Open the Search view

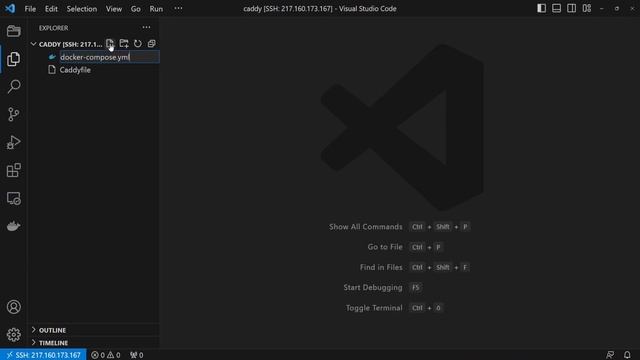pyautogui.click(x=13, y=87)
